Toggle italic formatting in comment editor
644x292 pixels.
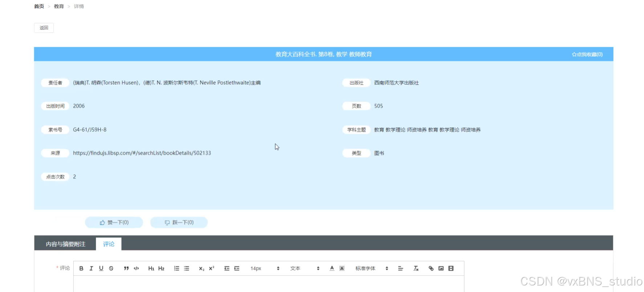click(91, 268)
